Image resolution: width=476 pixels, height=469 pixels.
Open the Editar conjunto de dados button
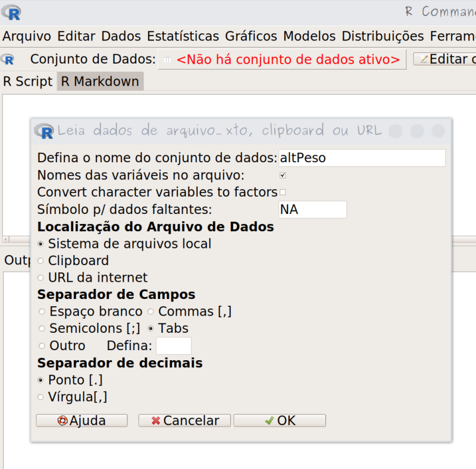(x=445, y=59)
